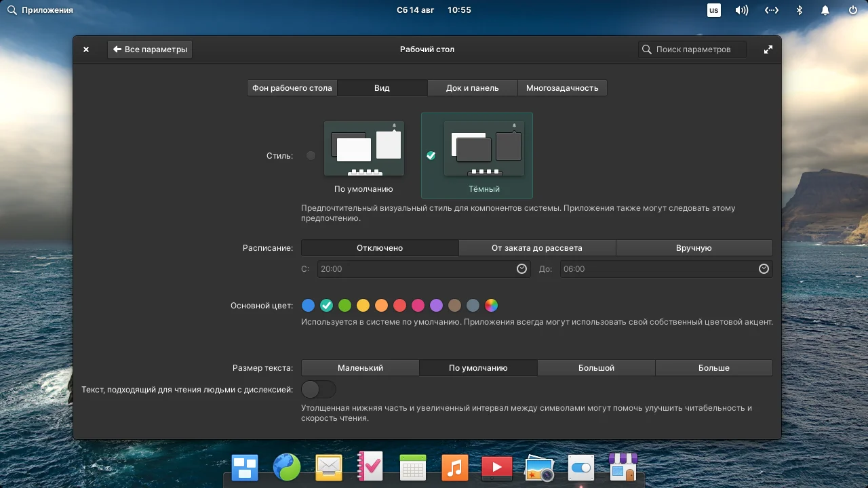Pick the purple accent color swatch
The width and height of the screenshot is (868, 488).
(436, 305)
